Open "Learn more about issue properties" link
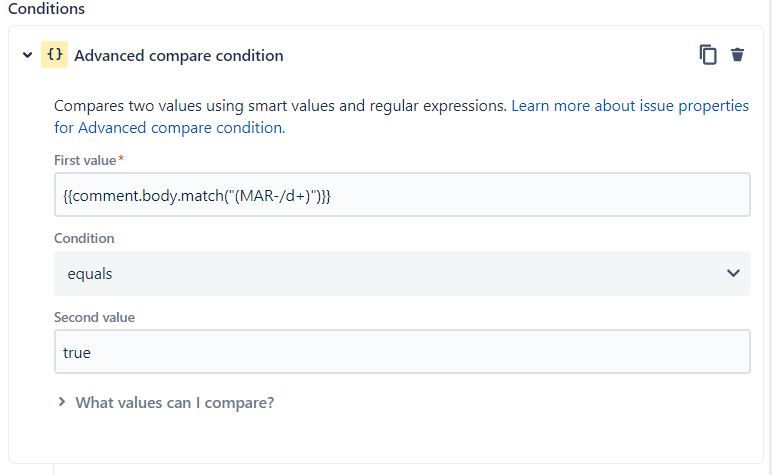The image size is (772, 475). coord(629,106)
